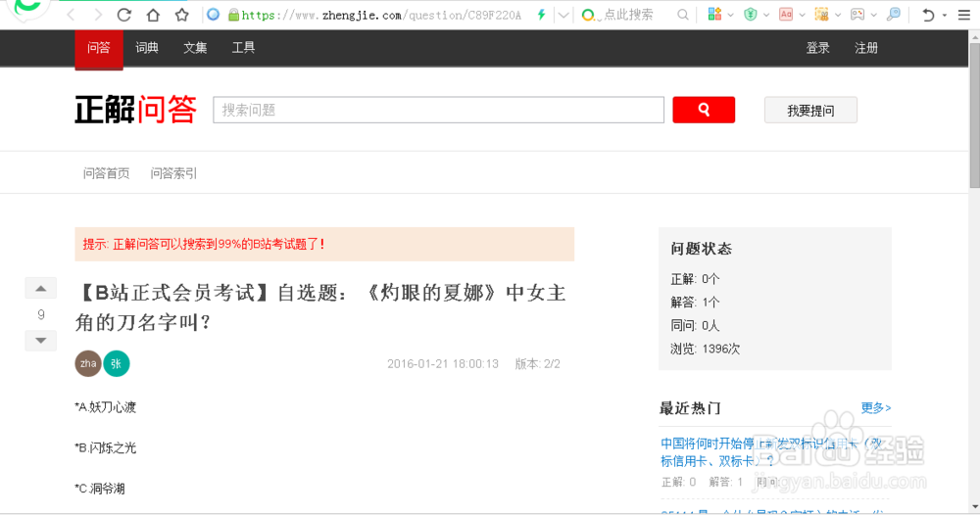
Task: Select the 问答 navigation tab
Action: click(99, 48)
